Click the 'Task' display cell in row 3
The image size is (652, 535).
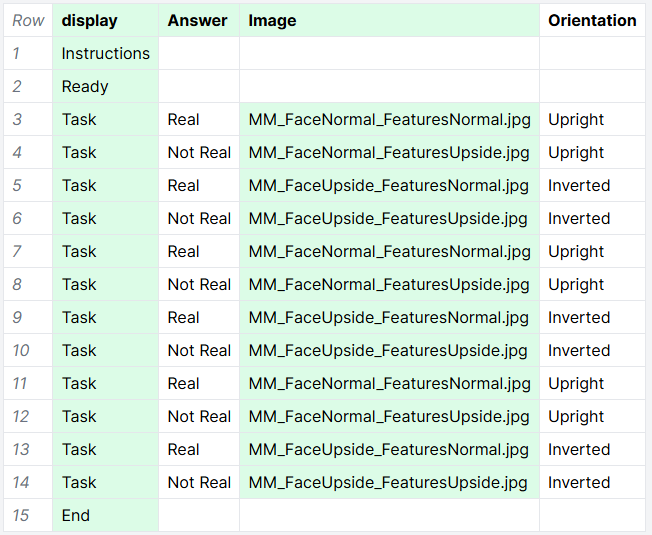[105, 119]
